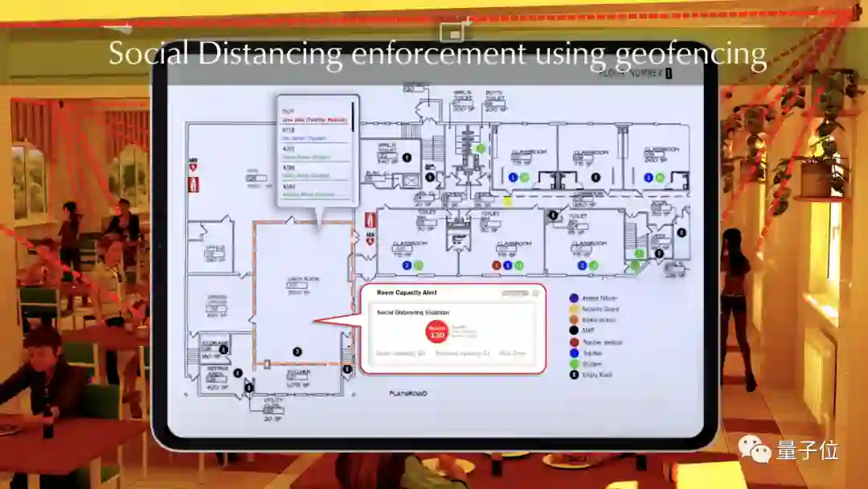
Task: Click the green student marker in the classroom under Floor Number
Action: pyautogui.click(x=660, y=177)
